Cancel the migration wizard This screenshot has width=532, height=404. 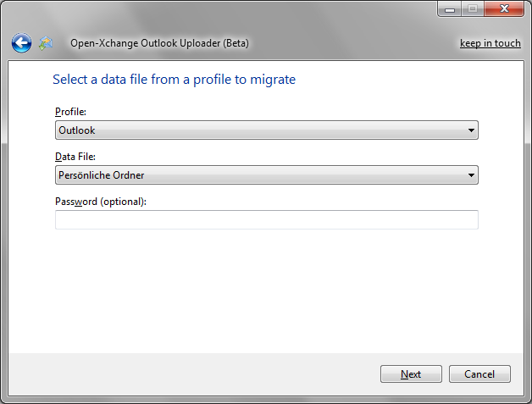pos(479,374)
